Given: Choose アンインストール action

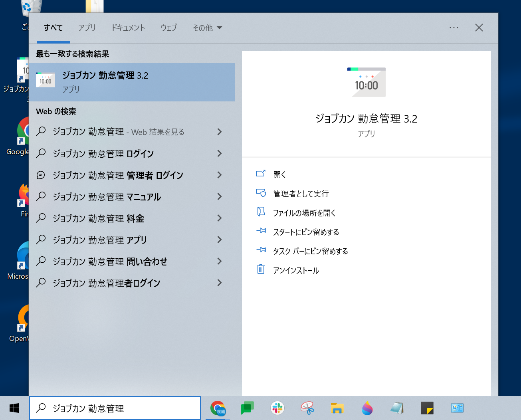Looking at the screenshot, I should click(296, 270).
